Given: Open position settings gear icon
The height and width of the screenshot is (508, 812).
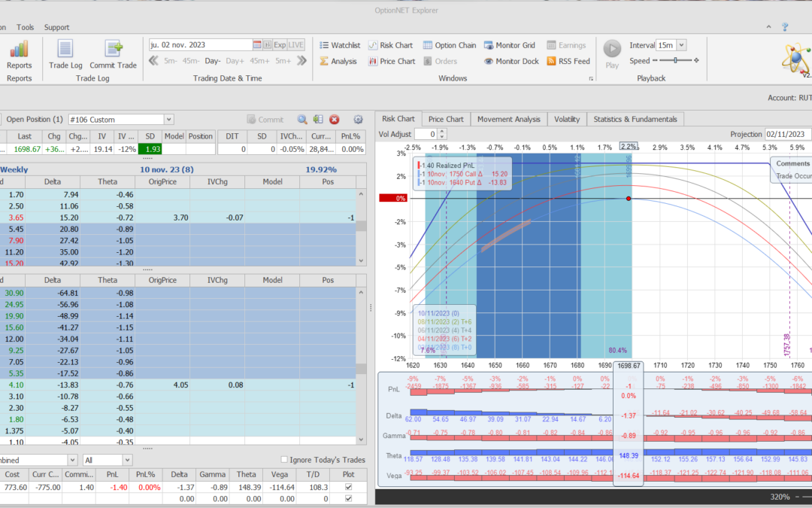Looking at the screenshot, I should pyautogui.click(x=358, y=119).
